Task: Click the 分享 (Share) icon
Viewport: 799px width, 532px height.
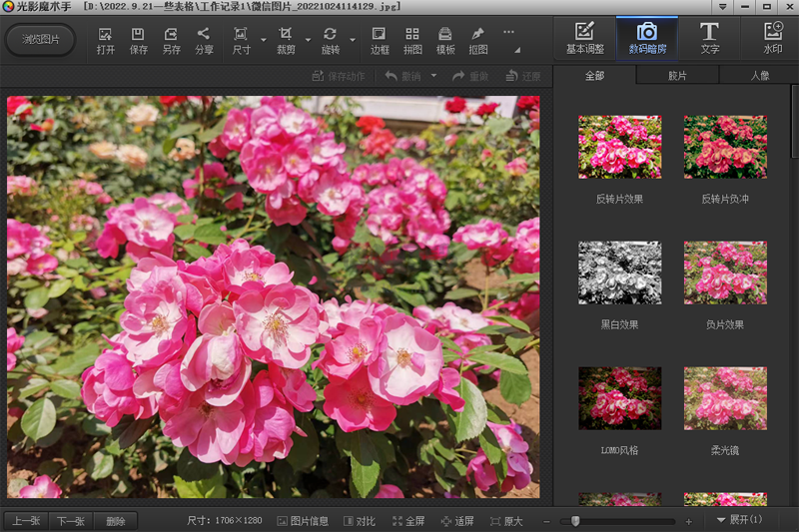Action: pos(204,40)
